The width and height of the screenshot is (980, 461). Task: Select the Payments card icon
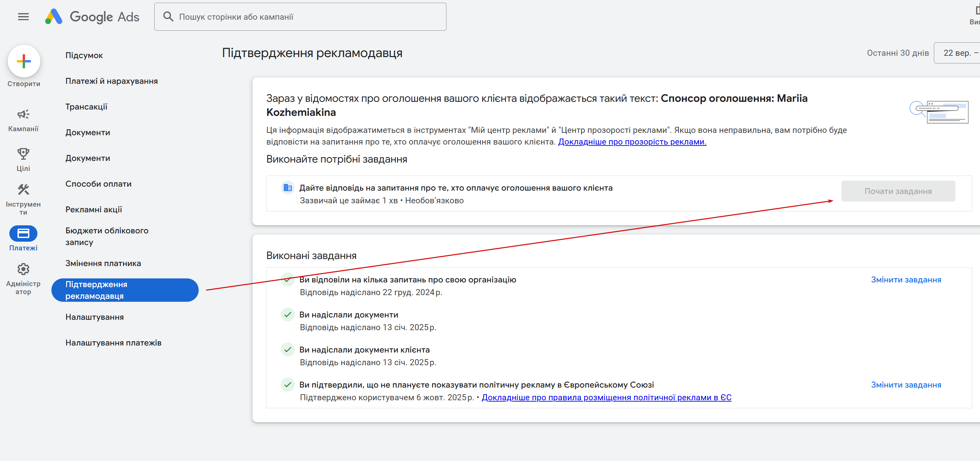(23, 234)
